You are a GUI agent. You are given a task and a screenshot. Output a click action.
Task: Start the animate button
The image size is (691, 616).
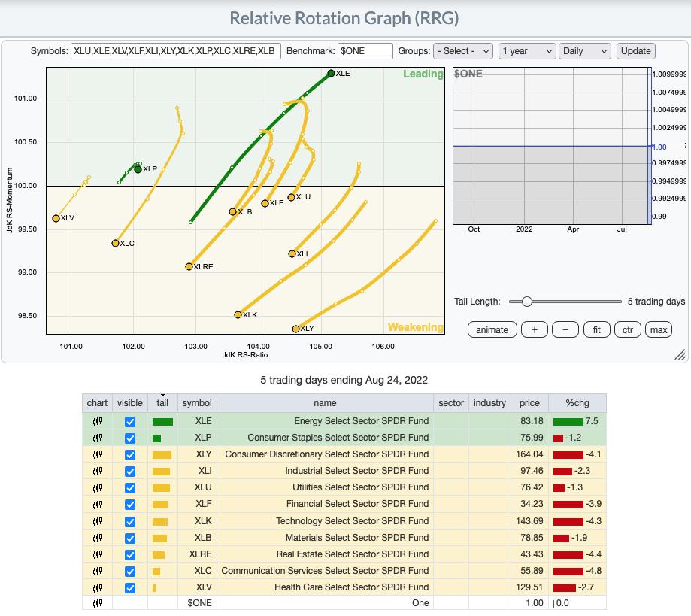pos(492,330)
